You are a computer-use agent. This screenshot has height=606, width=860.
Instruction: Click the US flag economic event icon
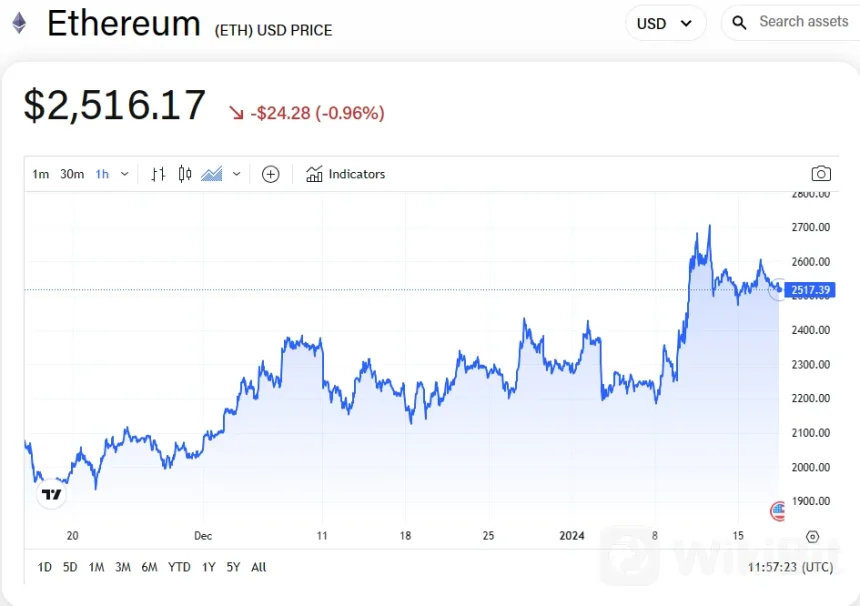tap(779, 511)
